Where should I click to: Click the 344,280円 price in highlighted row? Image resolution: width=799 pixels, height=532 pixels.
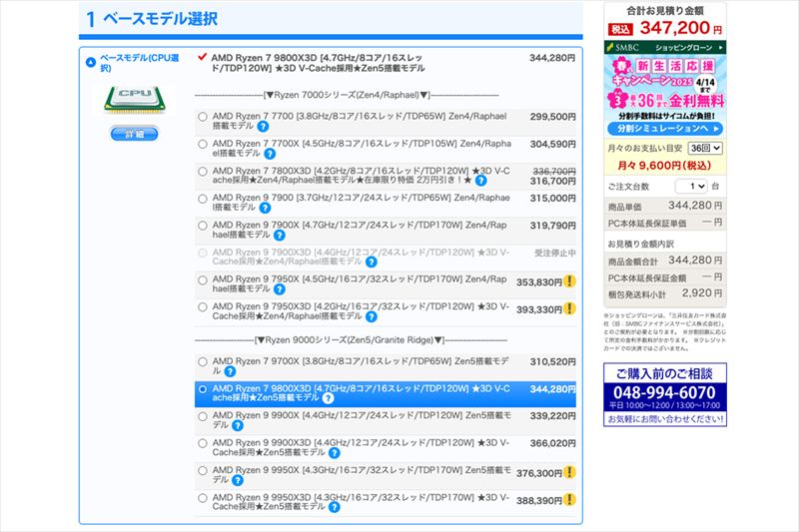553,389
